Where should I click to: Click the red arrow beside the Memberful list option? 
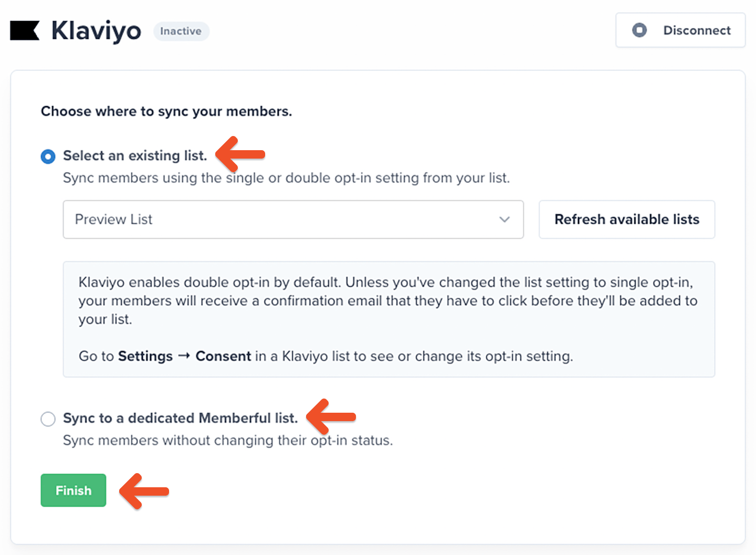point(331,416)
